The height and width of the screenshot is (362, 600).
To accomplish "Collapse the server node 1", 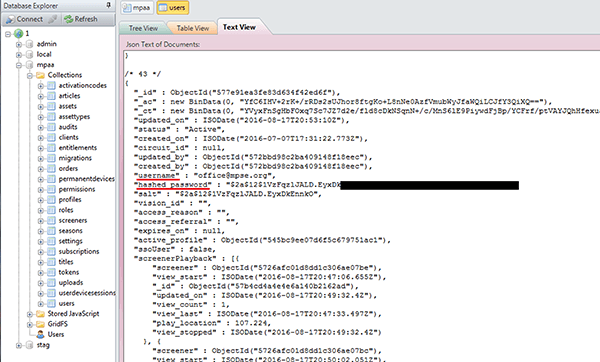I will click(8, 34).
